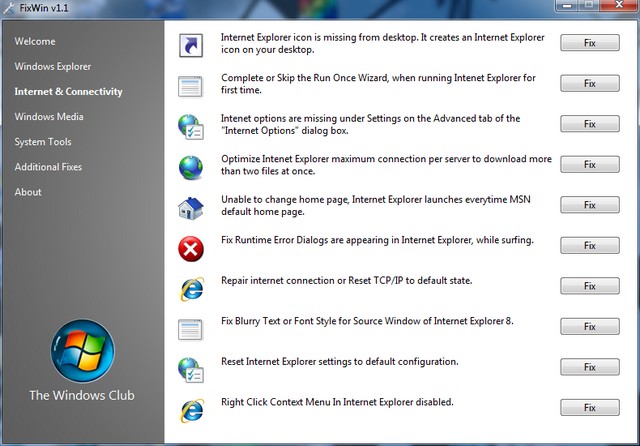The width and height of the screenshot is (640, 446).
Task: Click 'Right Click Context Menu In Internet Explorer disabled' text
Action: [337, 402]
